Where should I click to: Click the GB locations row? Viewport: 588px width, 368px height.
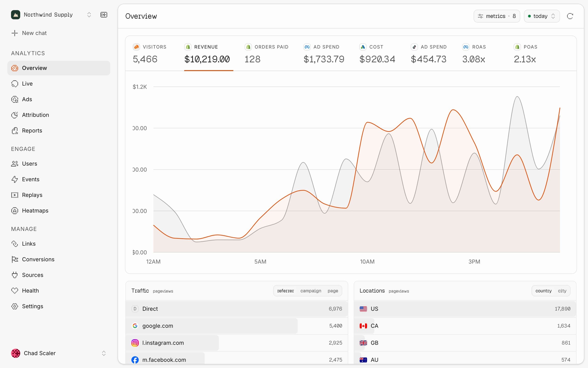pos(465,343)
